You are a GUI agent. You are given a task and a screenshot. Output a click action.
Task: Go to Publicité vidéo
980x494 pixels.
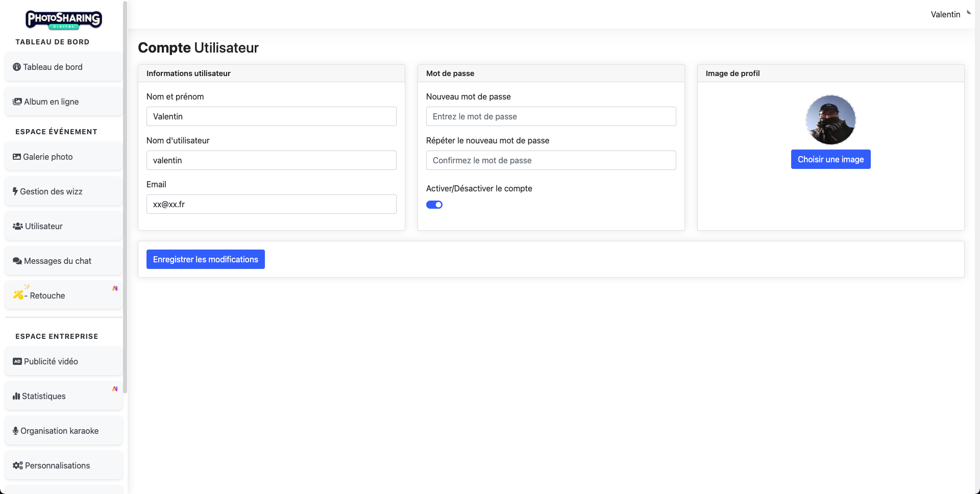point(64,361)
